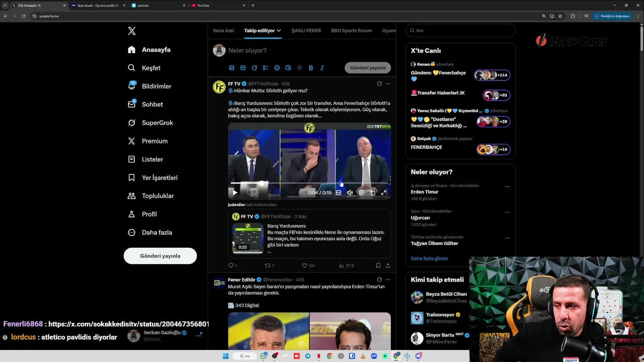Open video playback settings gear
The width and height of the screenshot is (644, 362).
point(361,193)
